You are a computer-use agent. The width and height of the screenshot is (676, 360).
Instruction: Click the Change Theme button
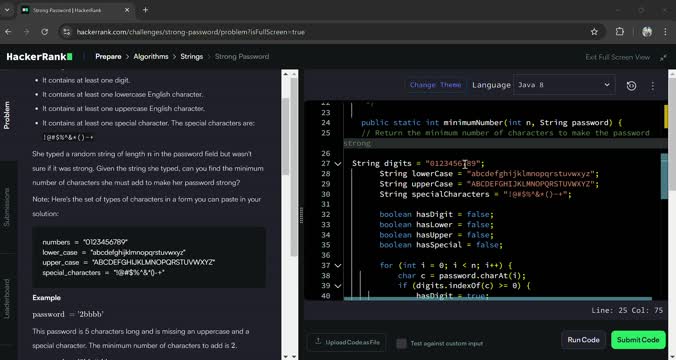[x=435, y=85]
